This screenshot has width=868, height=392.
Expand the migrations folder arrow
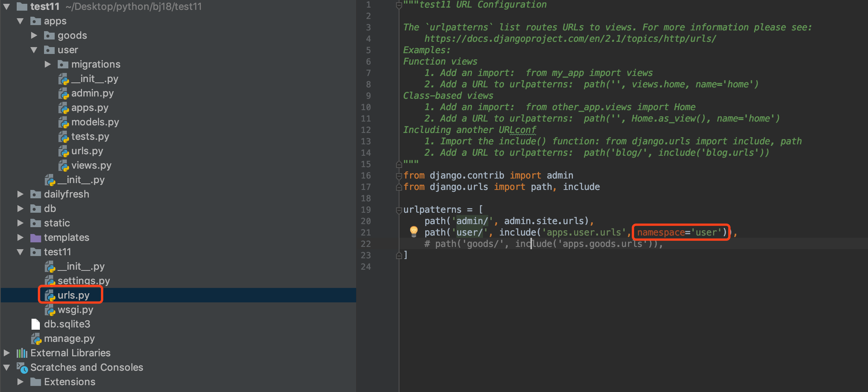pyautogui.click(x=47, y=64)
